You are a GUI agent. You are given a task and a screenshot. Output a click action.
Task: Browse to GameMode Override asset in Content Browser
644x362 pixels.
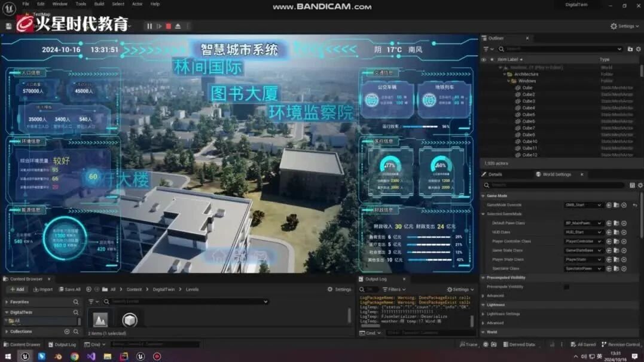[x=616, y=205]
